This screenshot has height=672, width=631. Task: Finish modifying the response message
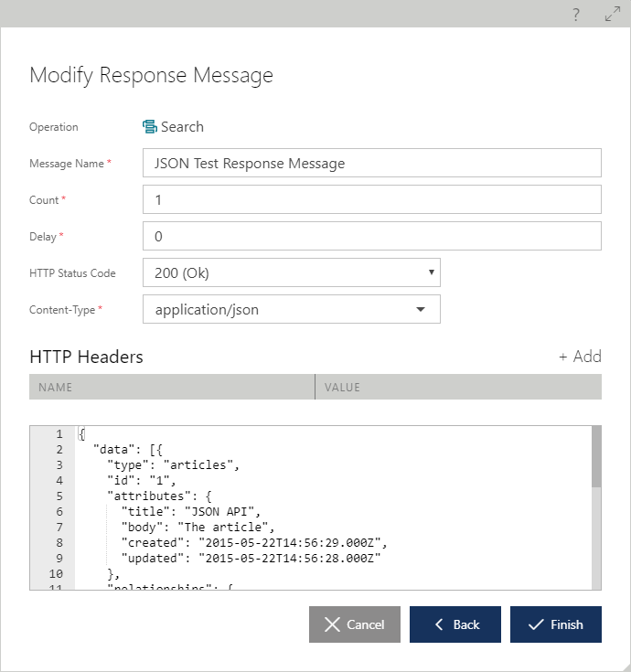click(x=556, y=624)
